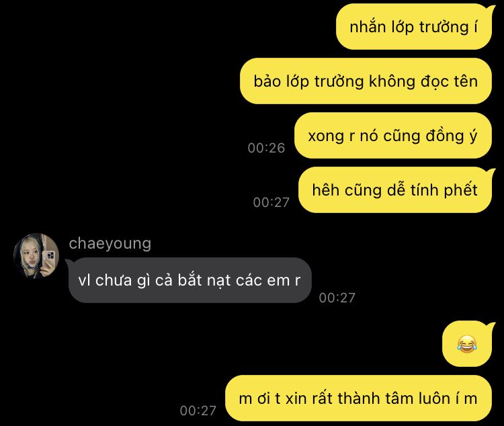Click the phone shown in chaeyoung's avatar
This screenshot has width=504, height=426.
[50, 260]
